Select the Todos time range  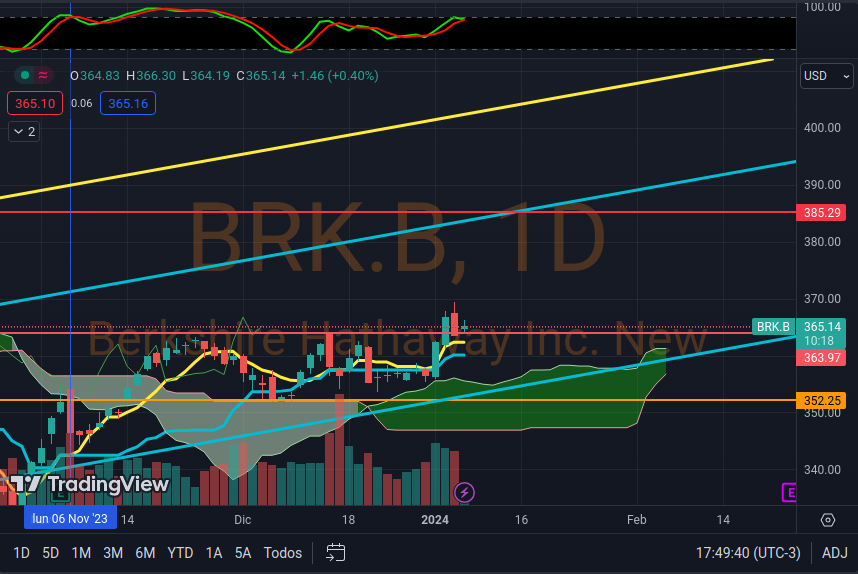tap(283, 553)
